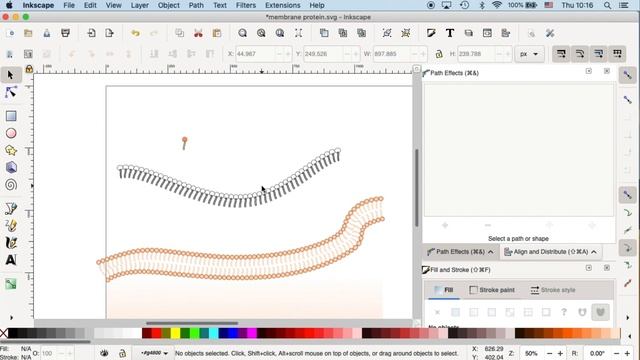The height and width of the screenshot is (360, 640).
Task: Select the Spiral tool
Action: [x=11, y=184]
